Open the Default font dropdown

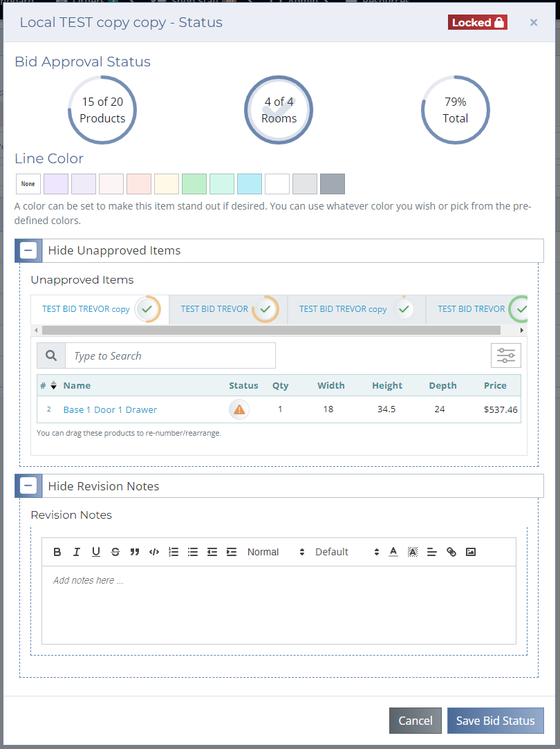click(347, 552)
